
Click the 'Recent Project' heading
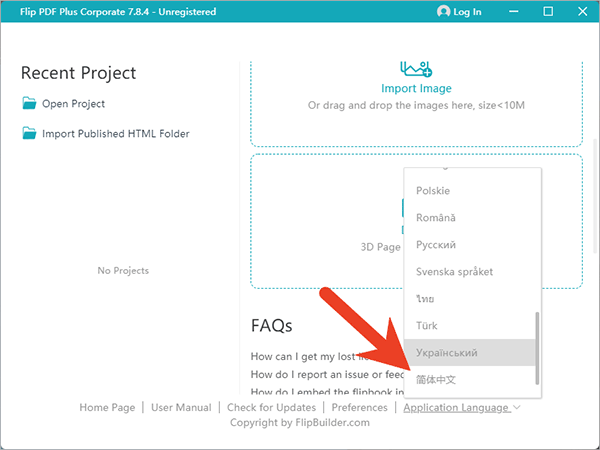[x=78, y=73]
